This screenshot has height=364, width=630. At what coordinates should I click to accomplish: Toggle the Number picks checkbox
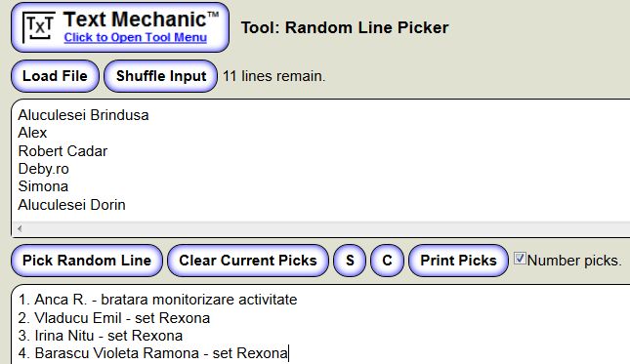pos(520,258)
